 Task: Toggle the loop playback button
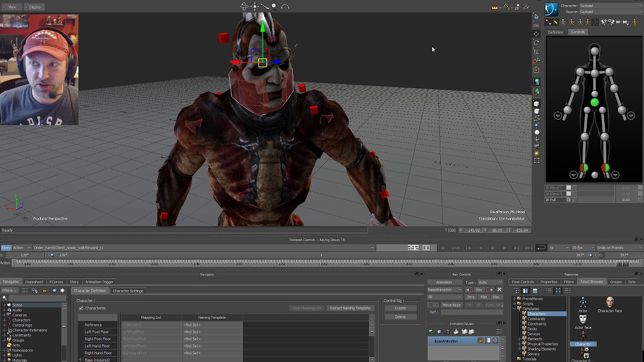tap(541, 248)
